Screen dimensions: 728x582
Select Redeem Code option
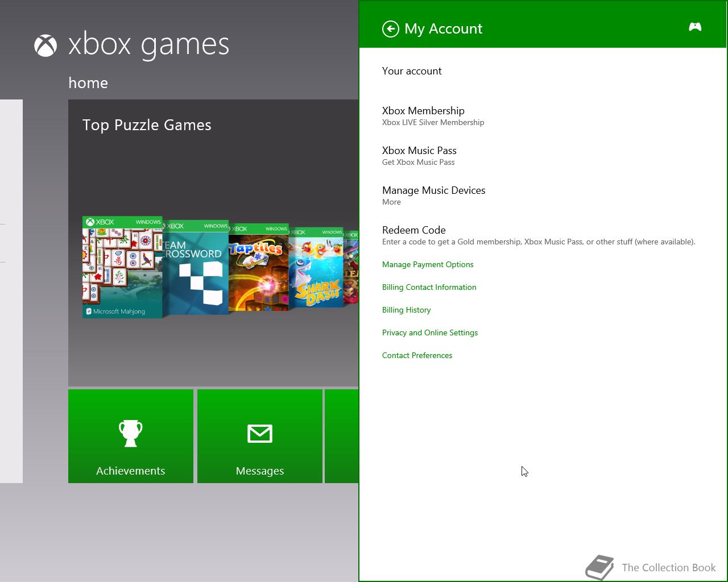pyautogui.click(x=539, y=235)
